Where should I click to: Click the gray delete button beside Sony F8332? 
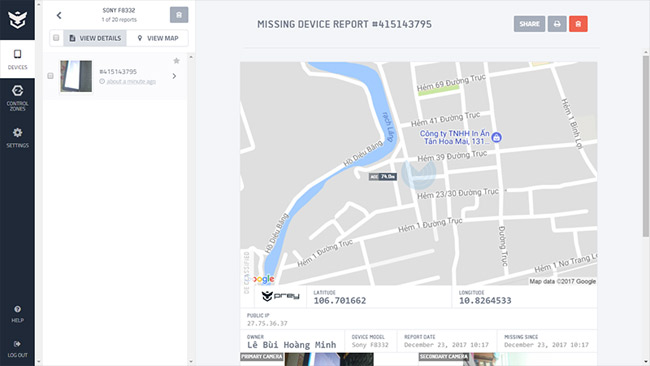(x=179, y=15)
